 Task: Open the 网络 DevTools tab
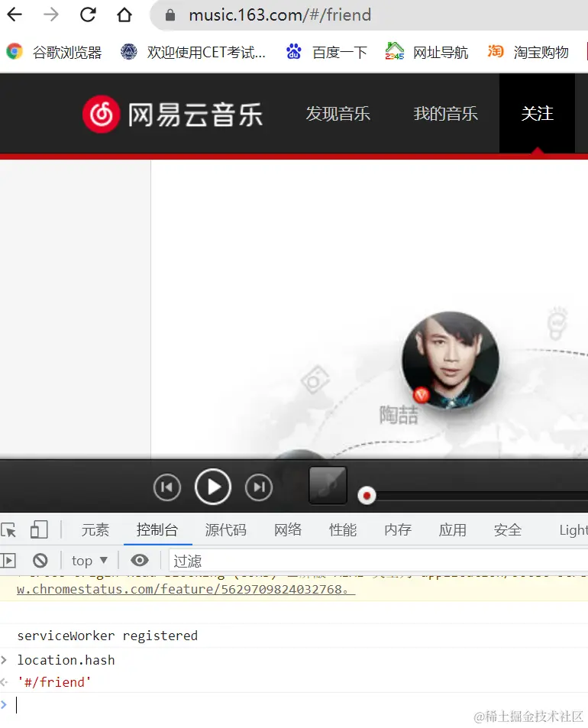tap(288, 529)
